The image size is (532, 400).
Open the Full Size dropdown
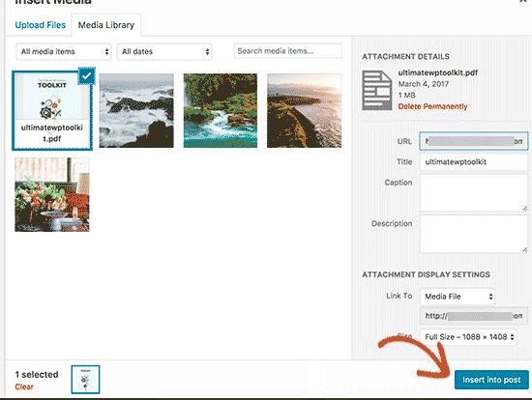[x=468, y=337]
